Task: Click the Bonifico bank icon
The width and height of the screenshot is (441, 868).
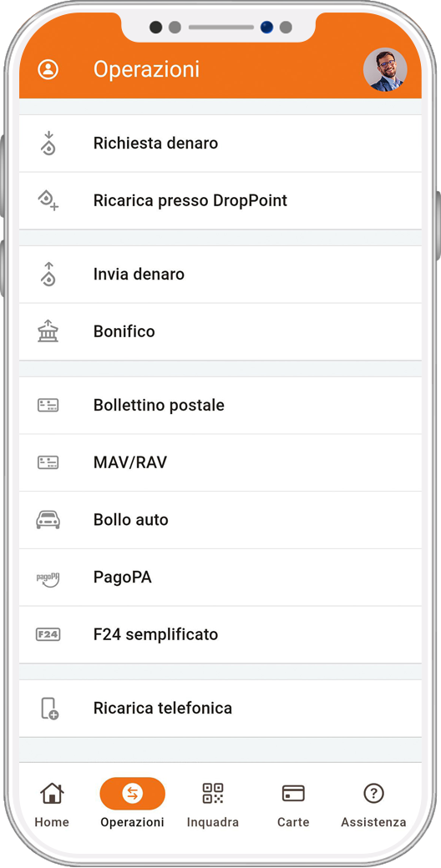Action: (48, 331)
